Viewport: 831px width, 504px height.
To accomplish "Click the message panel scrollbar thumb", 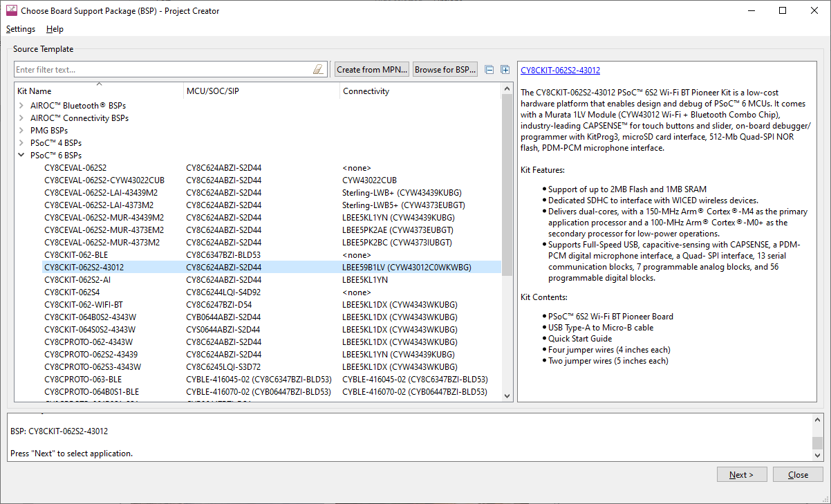I will pos(818,443).
